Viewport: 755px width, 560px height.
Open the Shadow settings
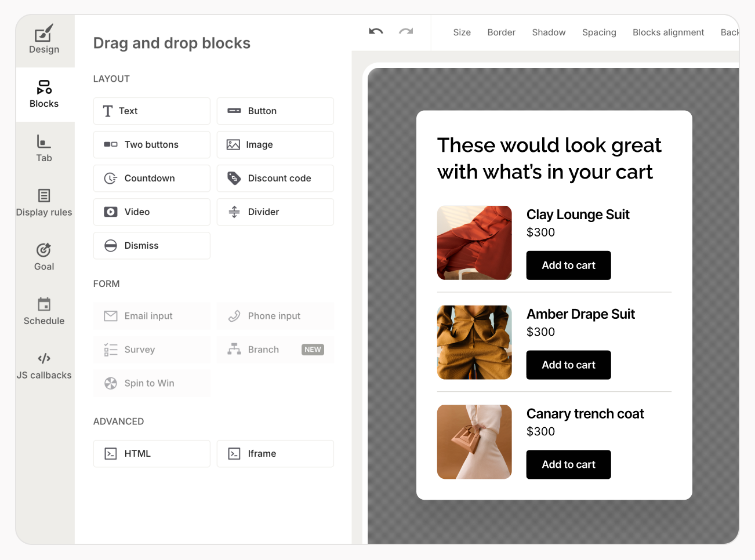[x=548, y=32]
